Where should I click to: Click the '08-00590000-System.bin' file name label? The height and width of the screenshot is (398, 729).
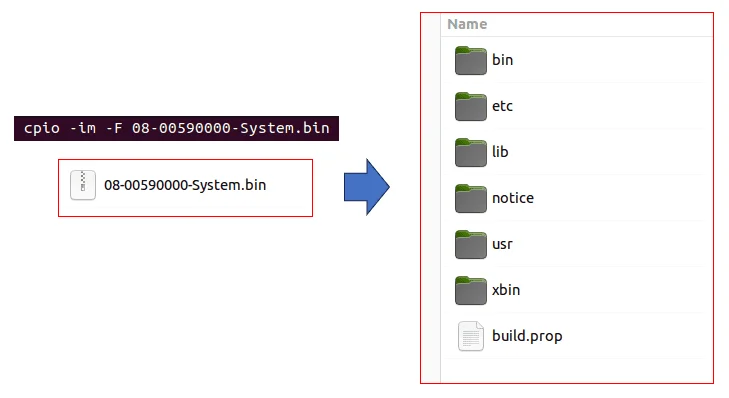point(185,185)
